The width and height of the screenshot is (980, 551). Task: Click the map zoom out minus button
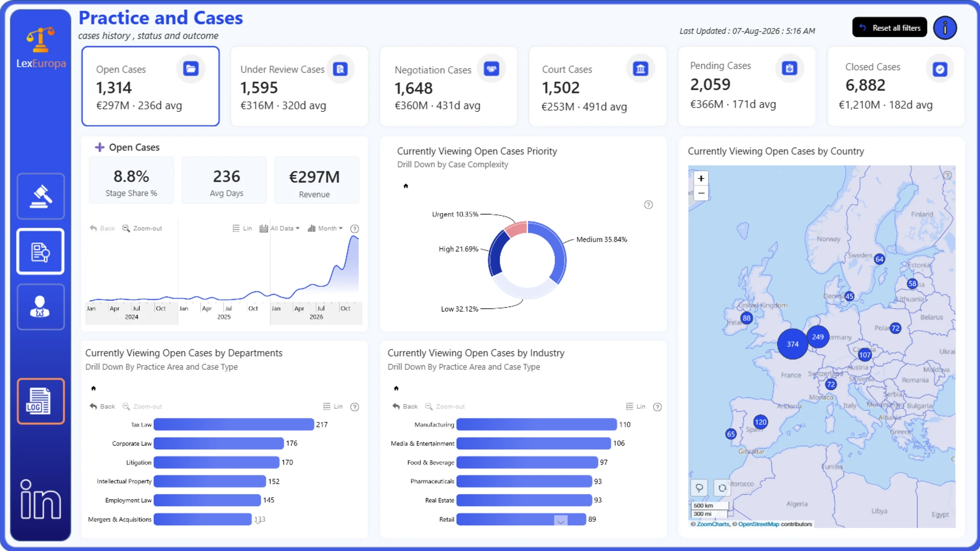click(701, 193)
